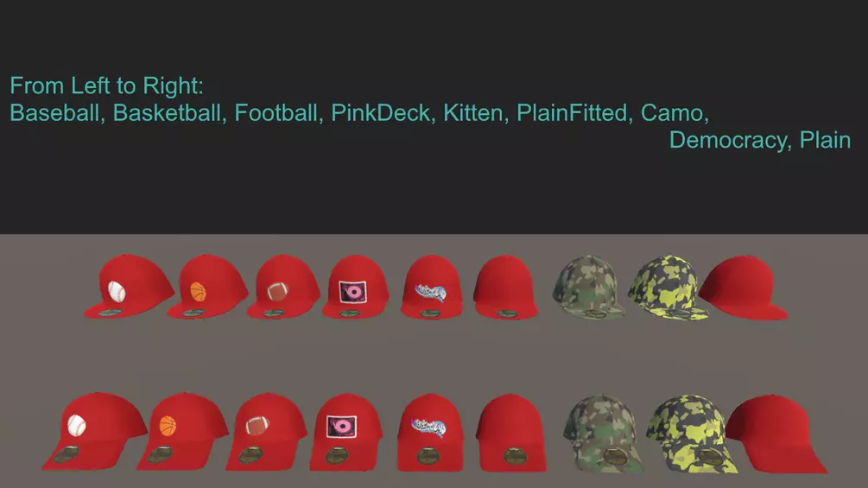868x488 pixels.
Task: Select the PinkDeck cap in top row
Action: tap(355, 287)
